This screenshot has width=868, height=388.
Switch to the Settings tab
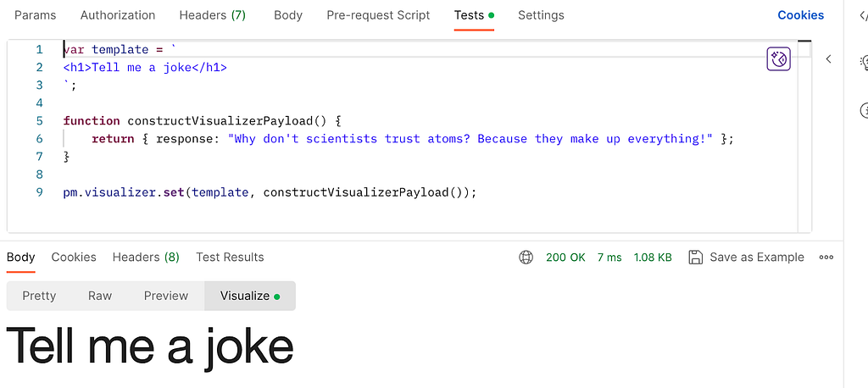541,15
